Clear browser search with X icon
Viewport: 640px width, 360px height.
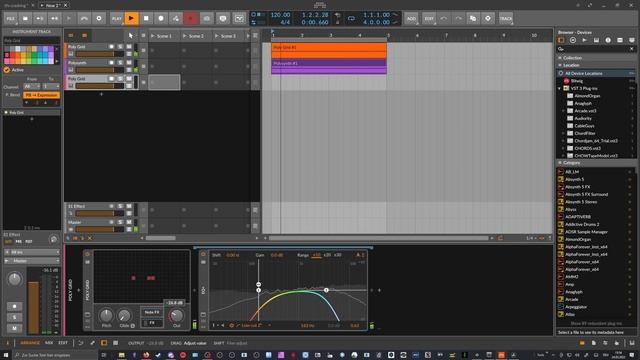[632, 49]
